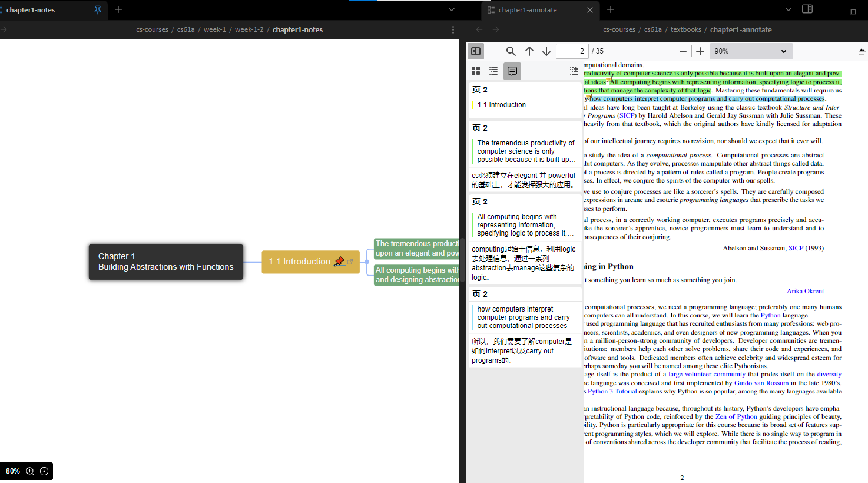
Task: Show thumbnails view in sidebar
Action: pyautogui.click(x=476, y=71)
